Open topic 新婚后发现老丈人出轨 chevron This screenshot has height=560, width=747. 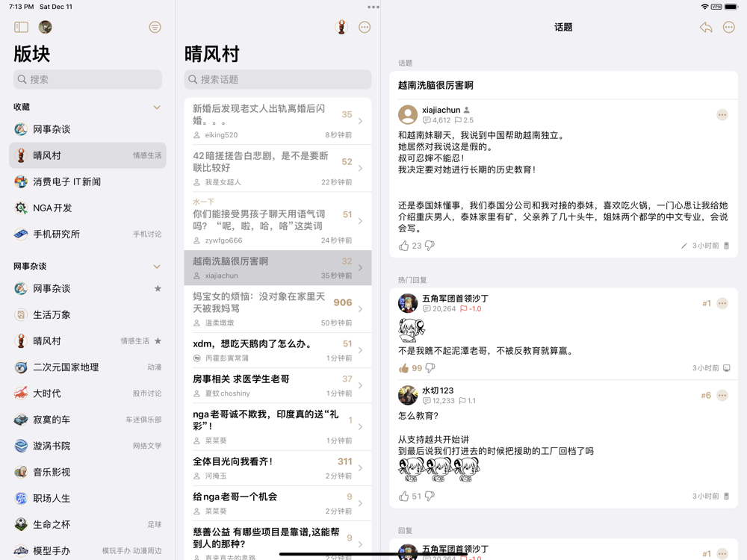coord(360,121)
